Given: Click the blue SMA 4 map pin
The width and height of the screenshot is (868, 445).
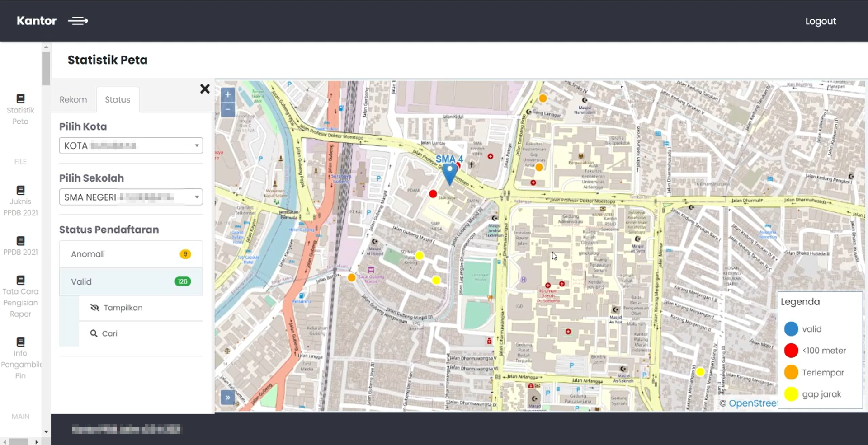Looking at the screenshot, I should tap(449, 174).
